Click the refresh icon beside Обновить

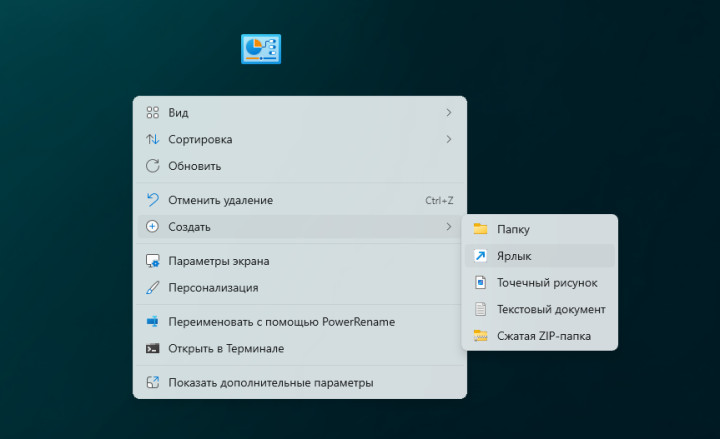tap(153, 166)
